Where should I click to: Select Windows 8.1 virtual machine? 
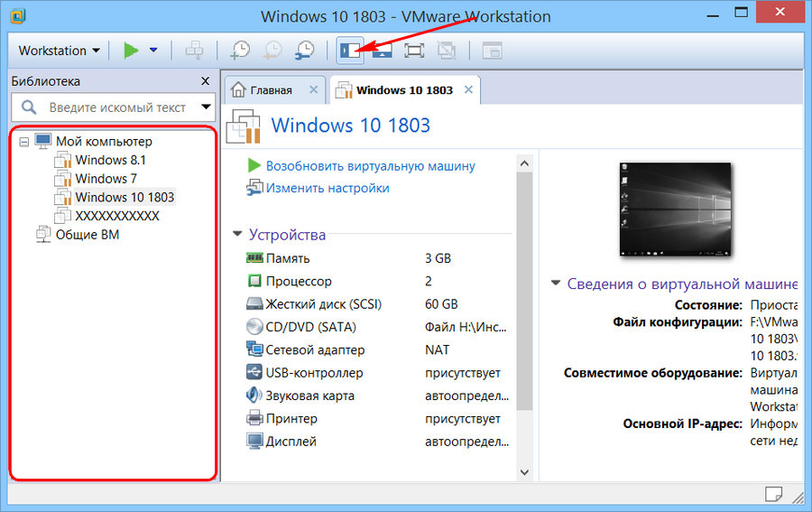110,160
